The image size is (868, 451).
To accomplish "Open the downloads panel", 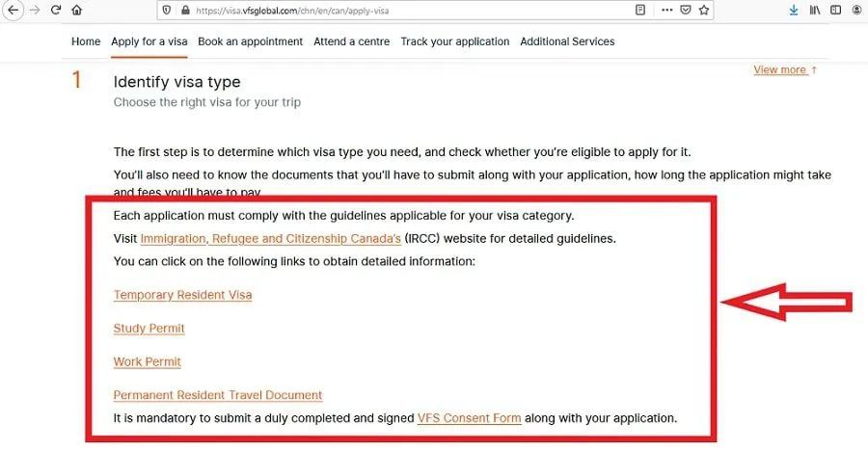I will (x=794, y=11).
